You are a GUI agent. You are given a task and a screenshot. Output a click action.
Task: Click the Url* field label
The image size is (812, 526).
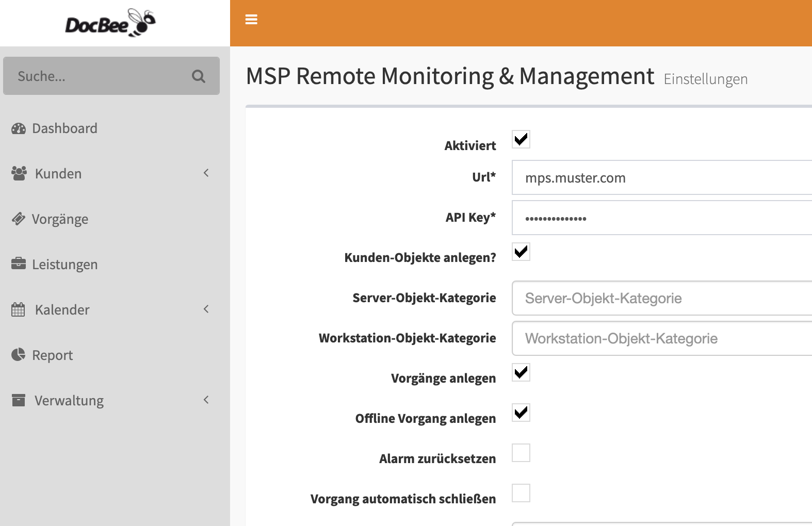coord(484,177)
